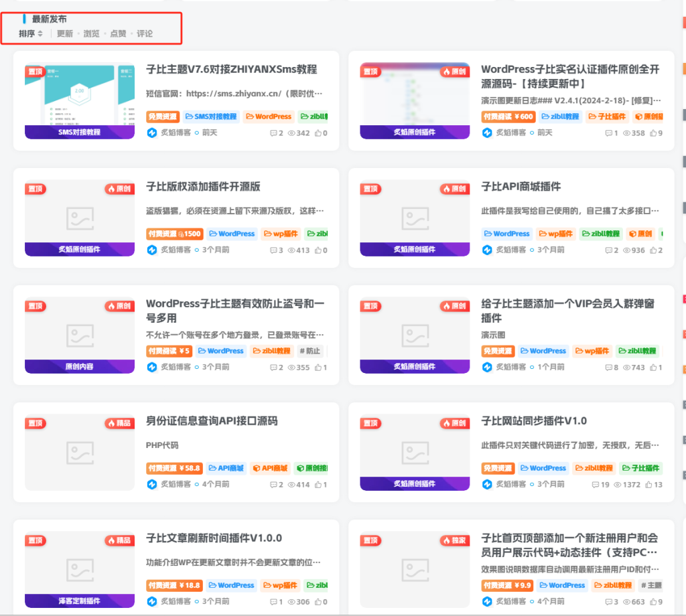This screenshot has height=616, width=686.
Task: Open post 子比网站同步插件V1.0
Action: click(x=534, y=421)
